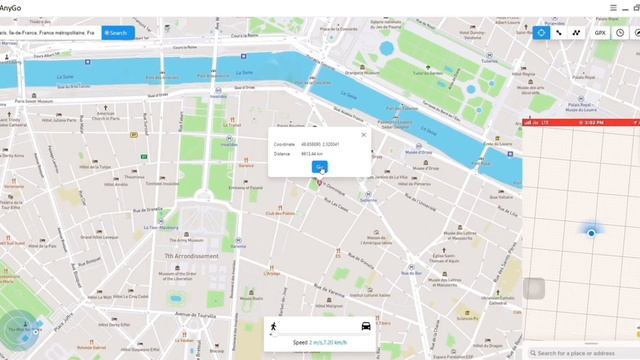Open the GPX import button
Viewport: 640px width, 360px height.
click(x=600, y=33)
